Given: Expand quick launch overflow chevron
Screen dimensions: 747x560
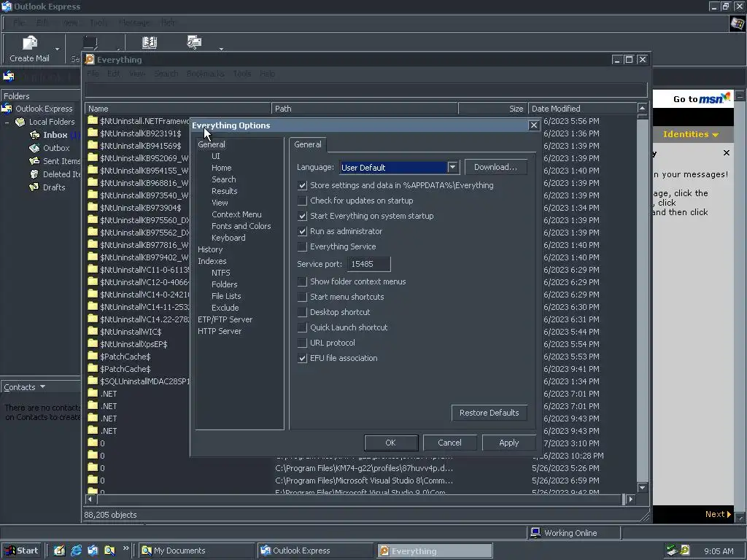Looking at the screenshot, I should pos(125,548).
